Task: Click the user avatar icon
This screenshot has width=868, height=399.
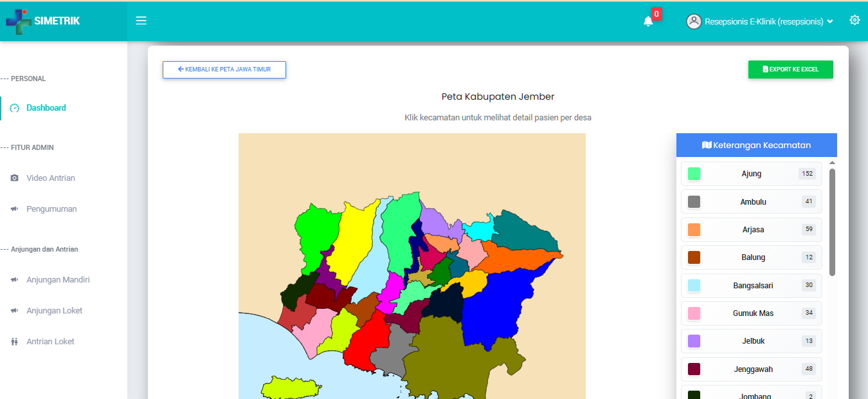Action: tap(694, 21)
